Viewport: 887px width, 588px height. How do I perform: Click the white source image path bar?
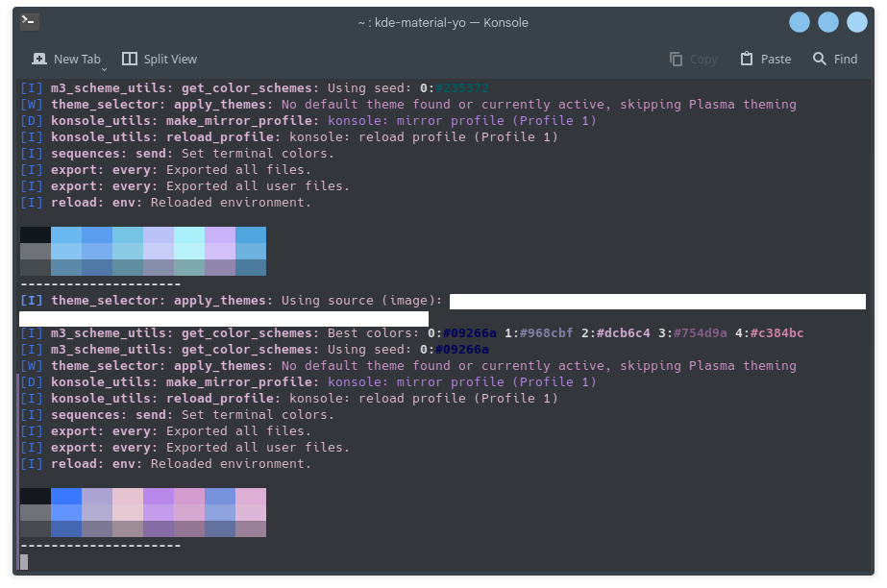[x=656, y=300]
